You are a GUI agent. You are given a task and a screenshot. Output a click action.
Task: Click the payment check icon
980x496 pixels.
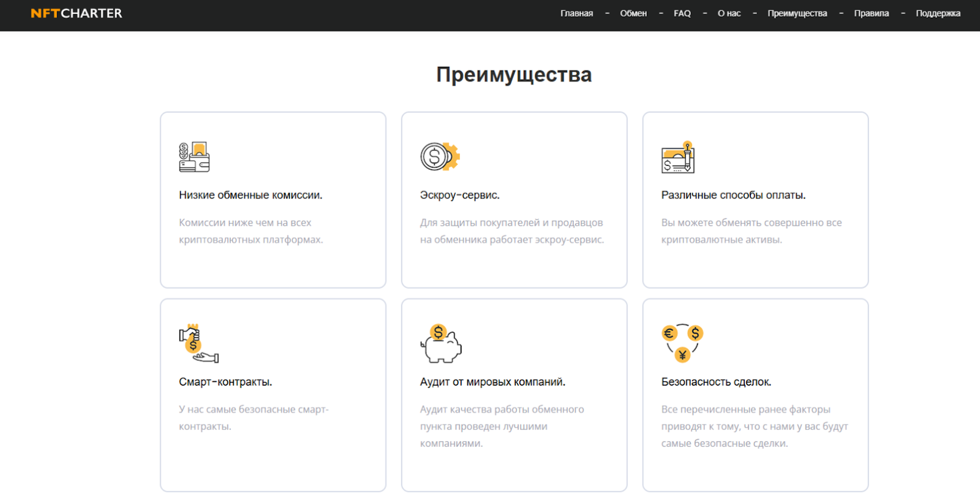tap(678, 158)
